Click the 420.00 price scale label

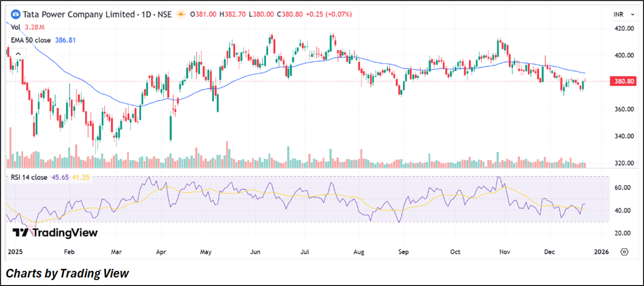click(x=624, y=28)
